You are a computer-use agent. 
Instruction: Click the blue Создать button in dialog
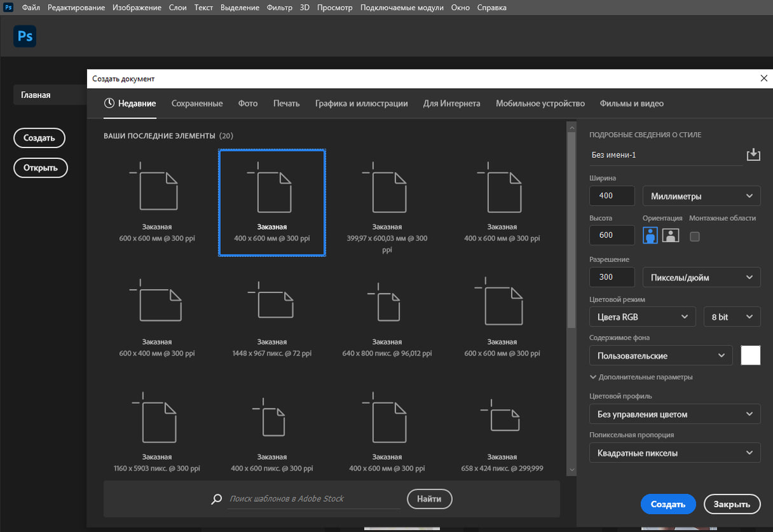668,504
